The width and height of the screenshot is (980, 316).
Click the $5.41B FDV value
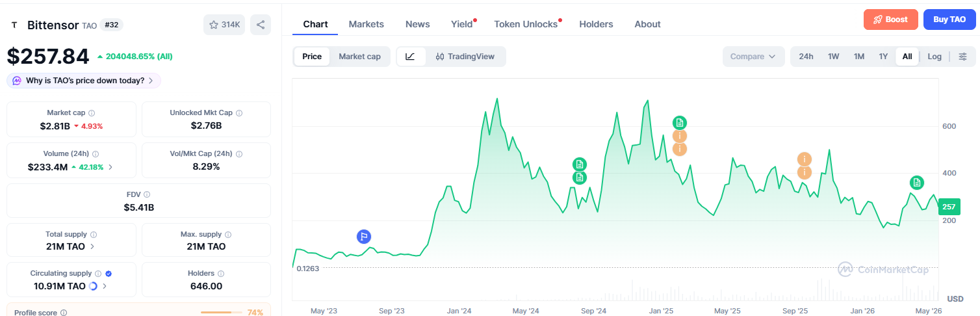tap(138, 207)
